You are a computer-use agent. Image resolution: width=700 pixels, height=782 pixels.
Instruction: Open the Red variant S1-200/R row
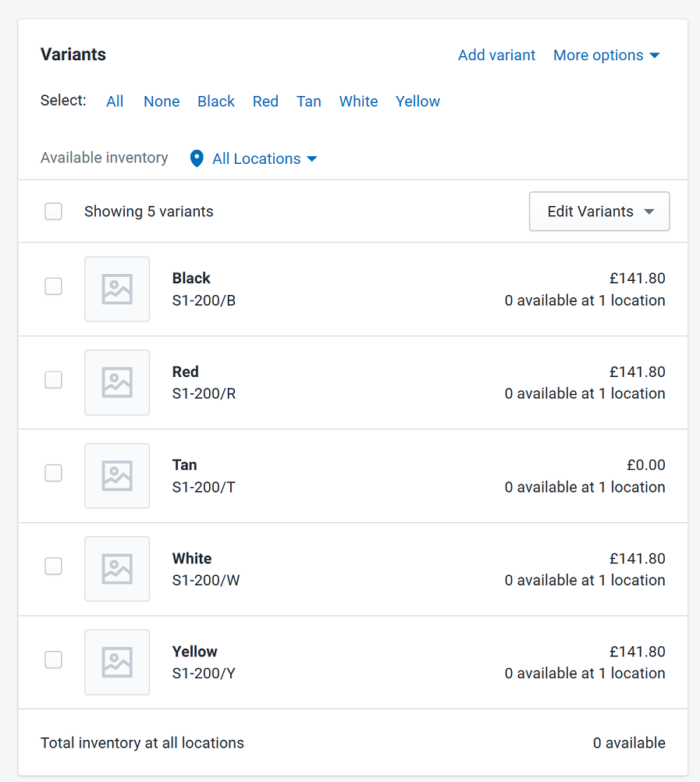pyautogui.click(x=353, y=382)
